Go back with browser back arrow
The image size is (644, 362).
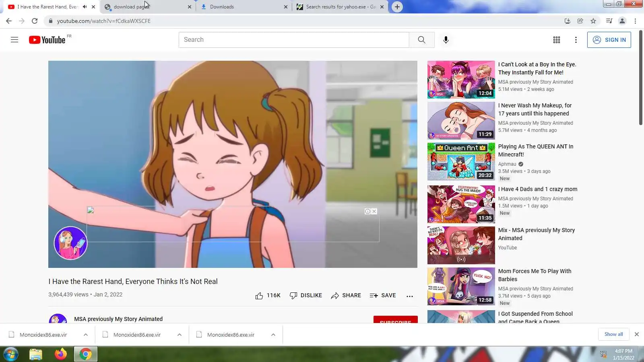[9, 21]
